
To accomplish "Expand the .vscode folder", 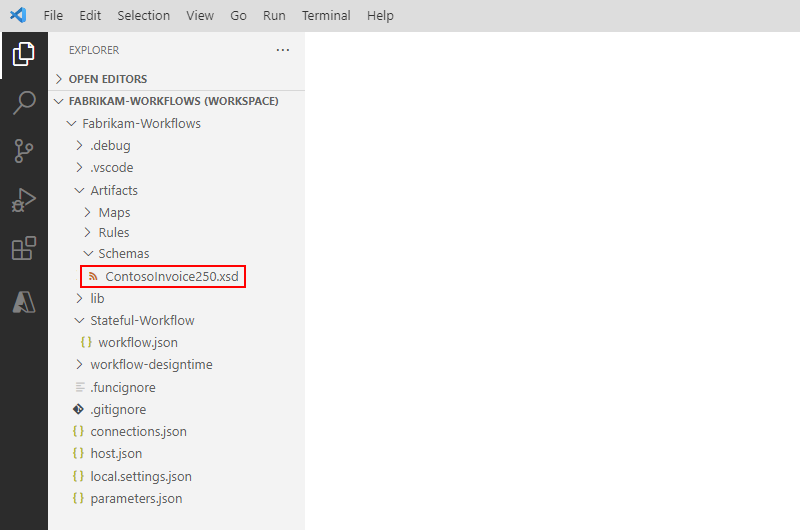I will (x=79, y=167).
